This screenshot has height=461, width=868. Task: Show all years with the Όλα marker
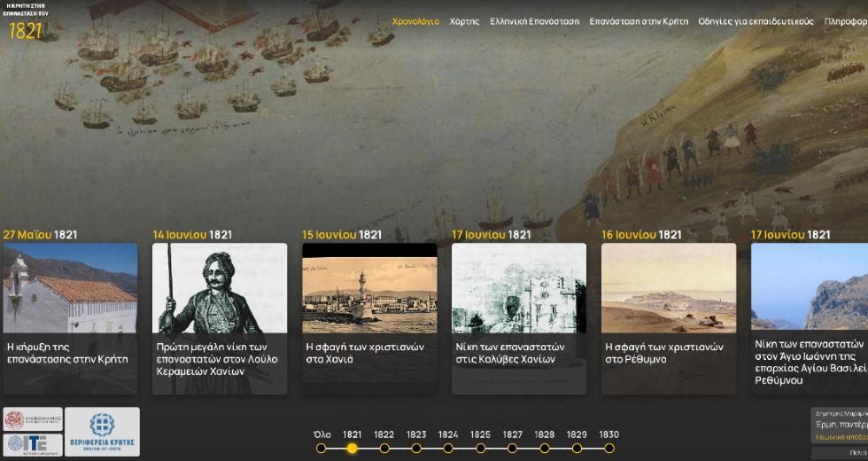pos(321,448)
